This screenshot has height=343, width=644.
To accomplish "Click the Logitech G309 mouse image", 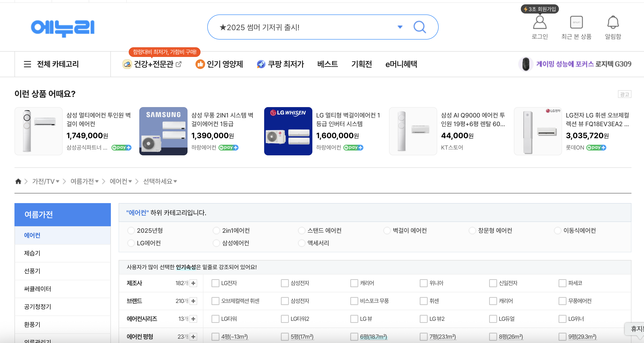I will click(526, 64).
